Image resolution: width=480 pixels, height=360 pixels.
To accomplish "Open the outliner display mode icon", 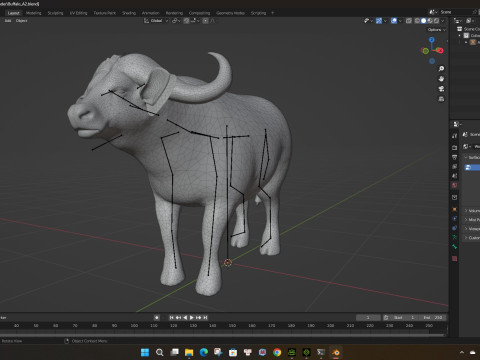I will [469, 21].
